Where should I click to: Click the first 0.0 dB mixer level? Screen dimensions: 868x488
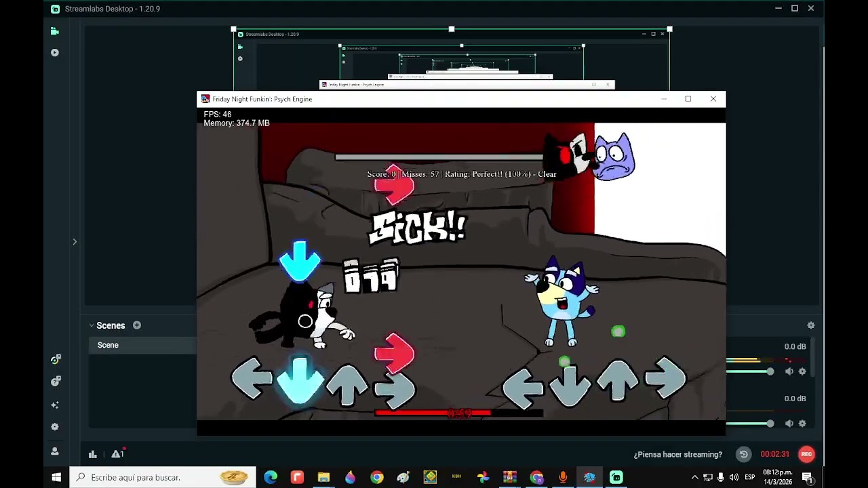pos(795,347)
